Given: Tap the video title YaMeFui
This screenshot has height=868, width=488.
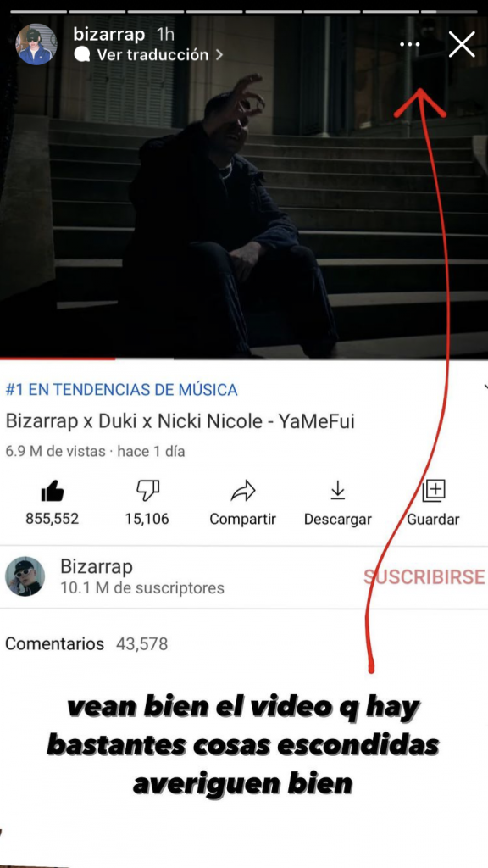Looking at the screenshot, I should [x=180, y=421].
